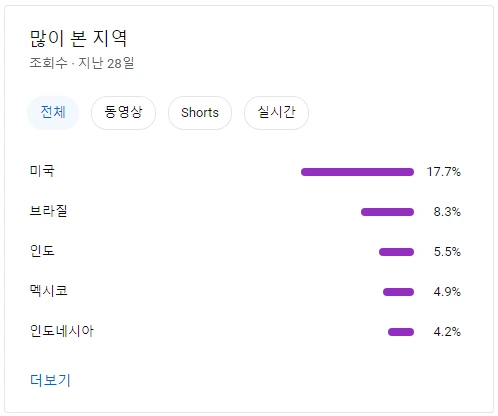The height and width of the screenshot is (416, 498).
Task: Click the purple bar for 인도네시아
Action: [401, 332]
